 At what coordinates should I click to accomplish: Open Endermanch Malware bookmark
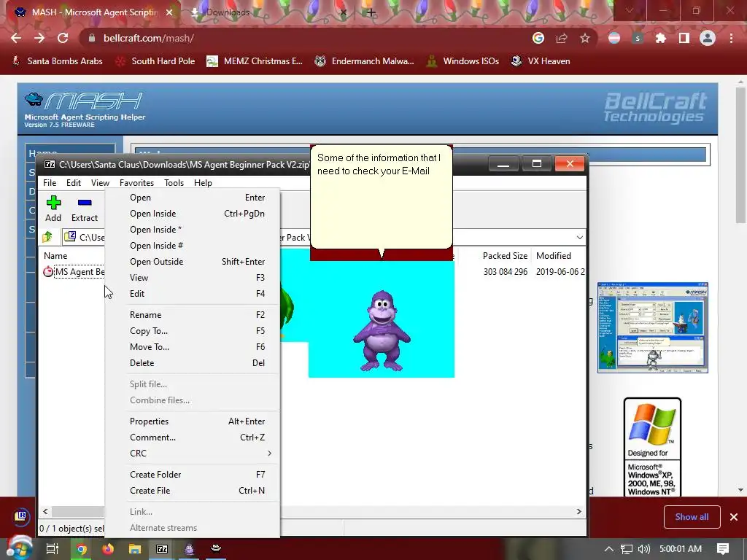pos(365,61)
